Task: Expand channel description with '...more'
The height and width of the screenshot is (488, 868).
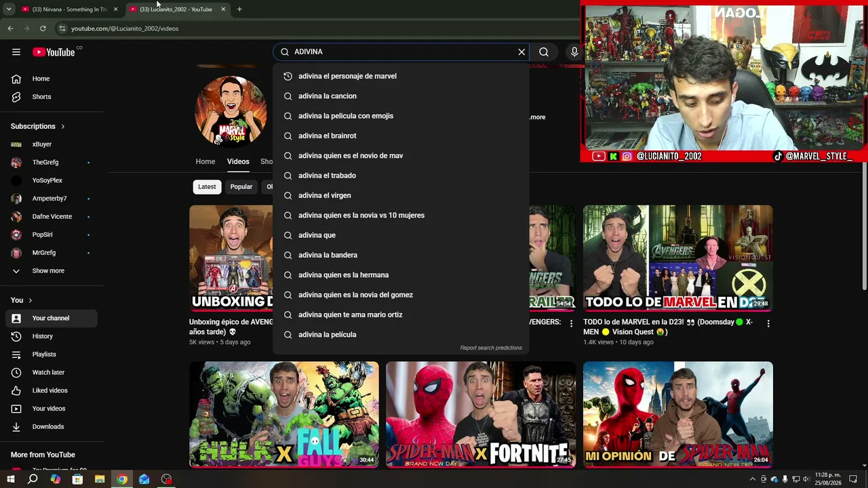Action: 537,117
